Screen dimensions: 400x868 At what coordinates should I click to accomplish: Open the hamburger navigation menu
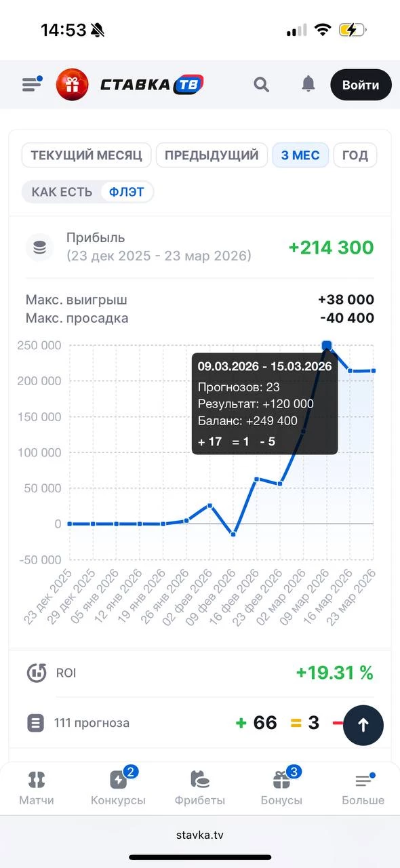point(31,83)
